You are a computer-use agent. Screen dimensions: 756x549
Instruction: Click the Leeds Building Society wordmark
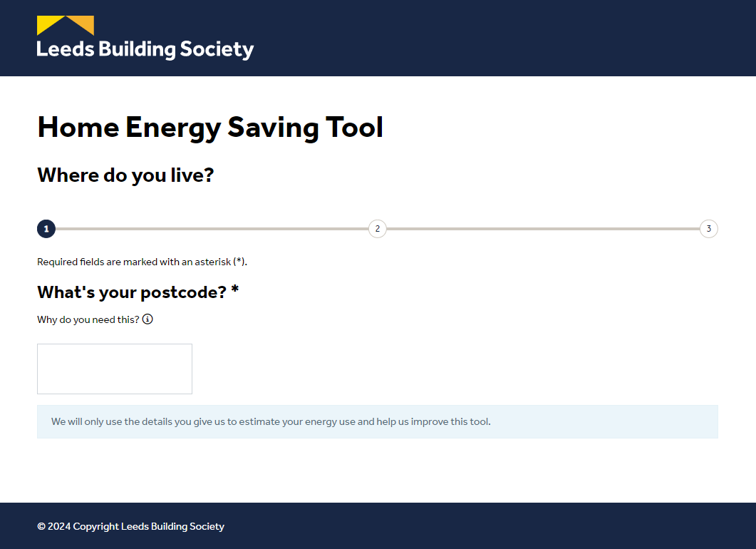click(x=145, y=50)
